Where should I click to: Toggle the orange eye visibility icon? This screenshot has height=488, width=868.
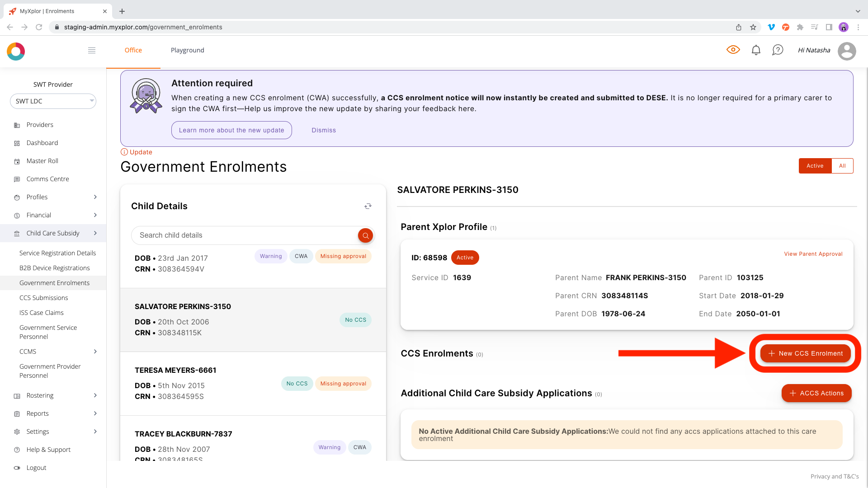pyautogui.click(x=733, y=50)
